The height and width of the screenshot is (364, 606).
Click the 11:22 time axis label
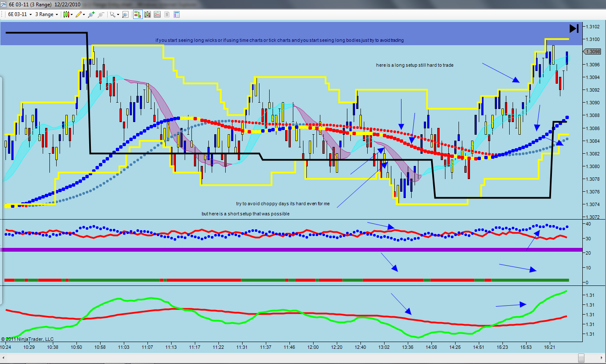(218, 347)
